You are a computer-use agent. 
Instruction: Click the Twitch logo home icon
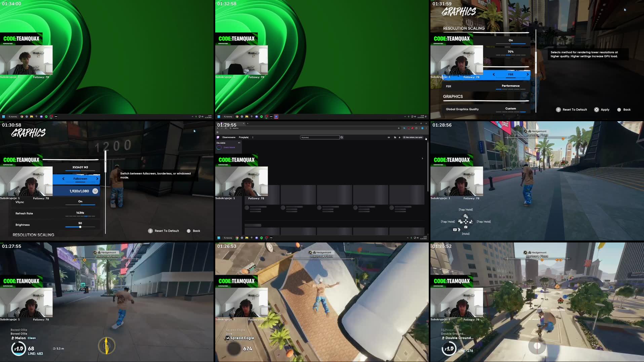tap(218, 137)
